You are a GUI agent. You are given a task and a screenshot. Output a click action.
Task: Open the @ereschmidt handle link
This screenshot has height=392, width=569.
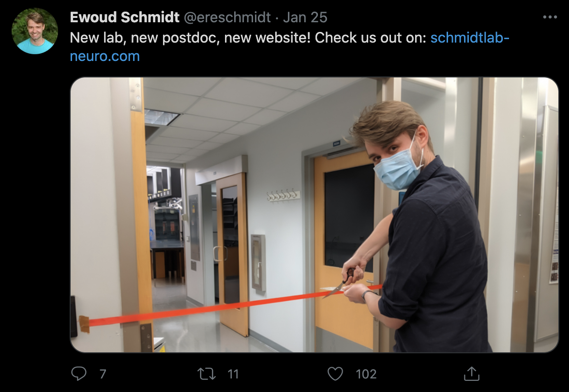click(x=227, y=17)
